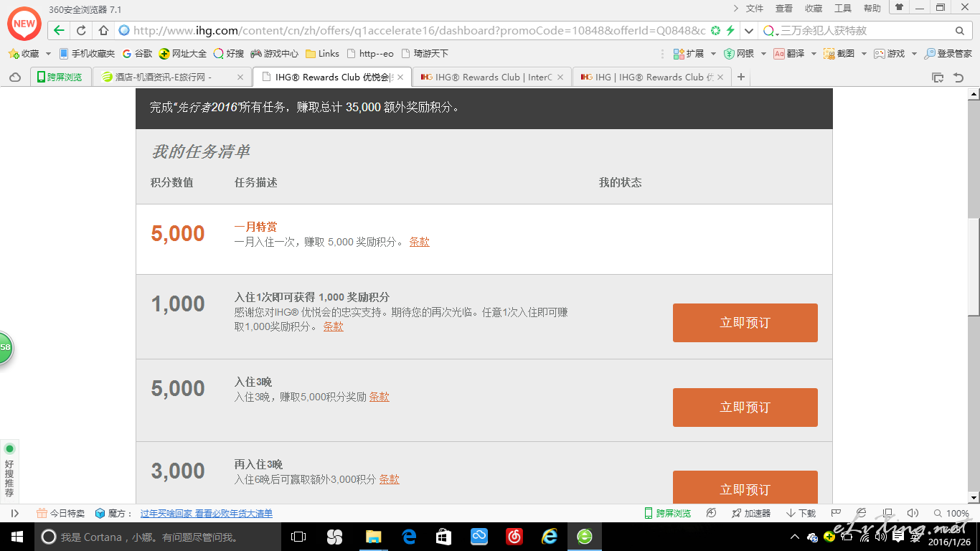Open 条款 link under 再入住3晚
980x551 pixels.
[x=390, y=479]
